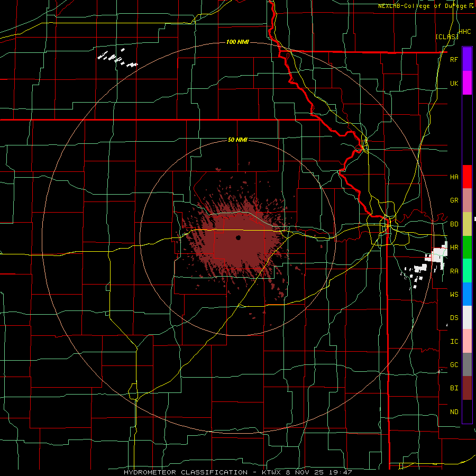476x476 pixels.
Task: Select the 'GR' legend label
Action: pos(454,200)
